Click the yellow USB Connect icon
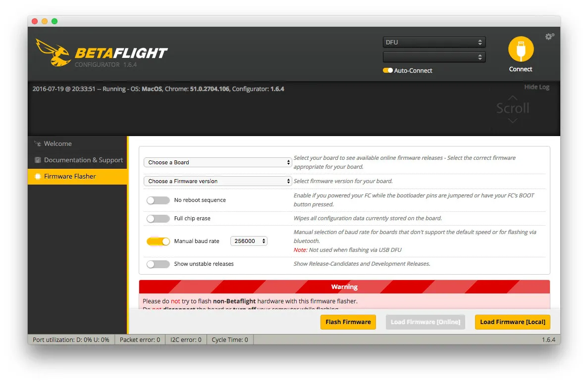This screenshot has width=588, height=384. click(x=521, y=49)
